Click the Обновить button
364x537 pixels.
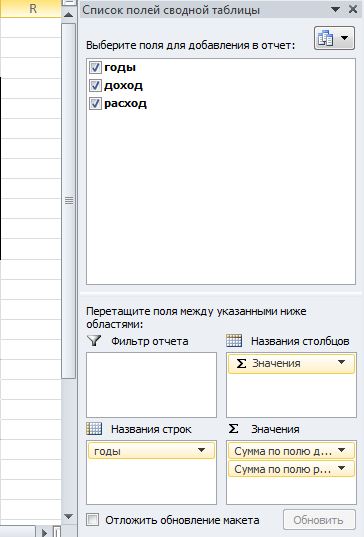(319, 520)
